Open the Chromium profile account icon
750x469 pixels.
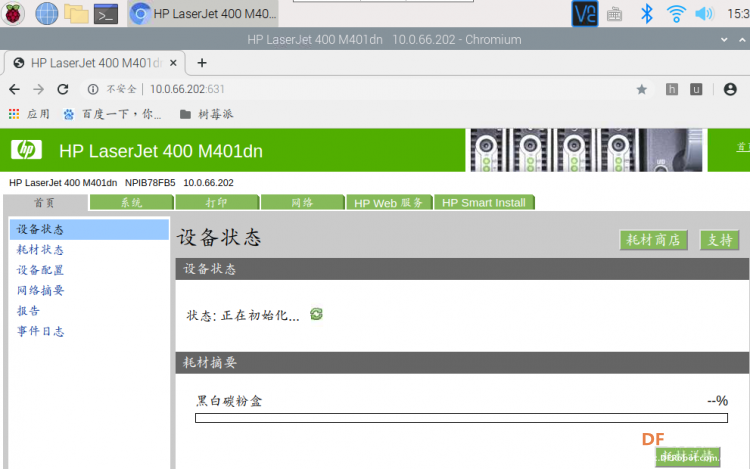point(730,89)
